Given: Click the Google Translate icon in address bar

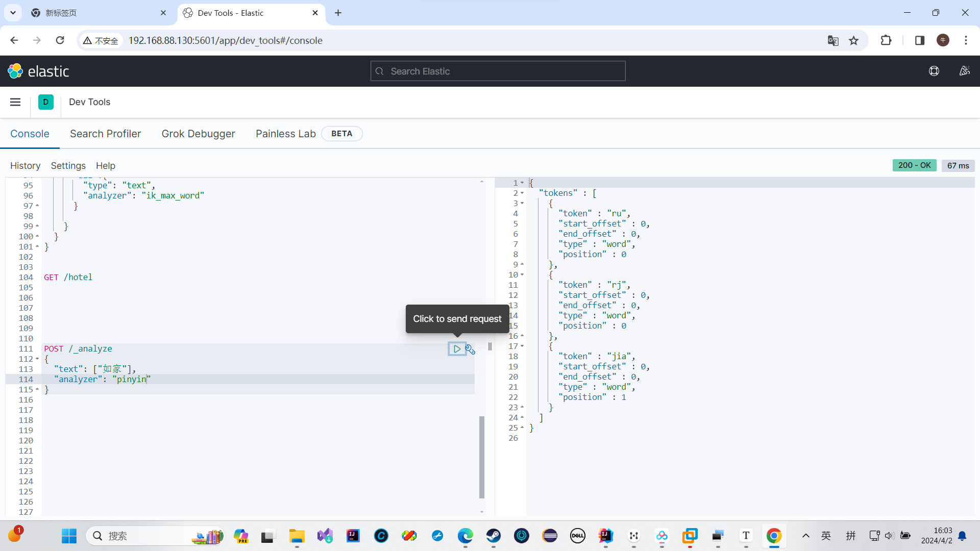Looking at the screenshot, I should 833,41.
